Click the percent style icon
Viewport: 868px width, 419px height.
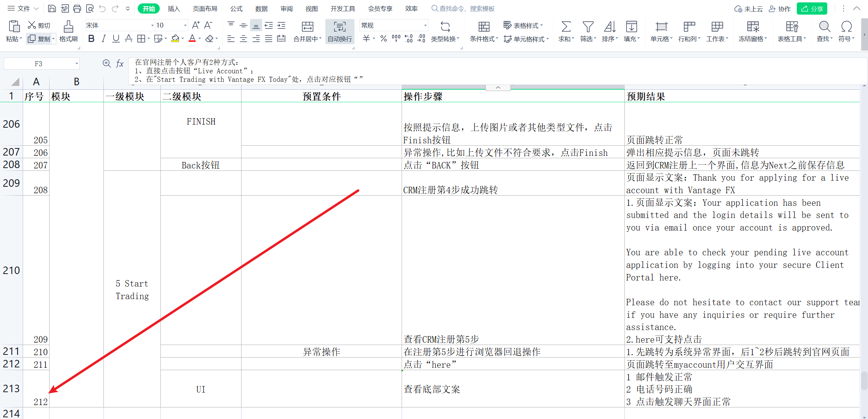[384, 39]
